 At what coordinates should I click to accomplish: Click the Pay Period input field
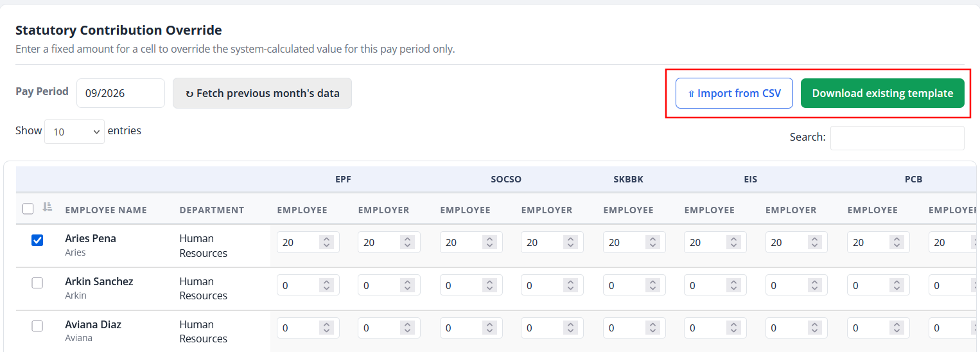click(121, 93)
